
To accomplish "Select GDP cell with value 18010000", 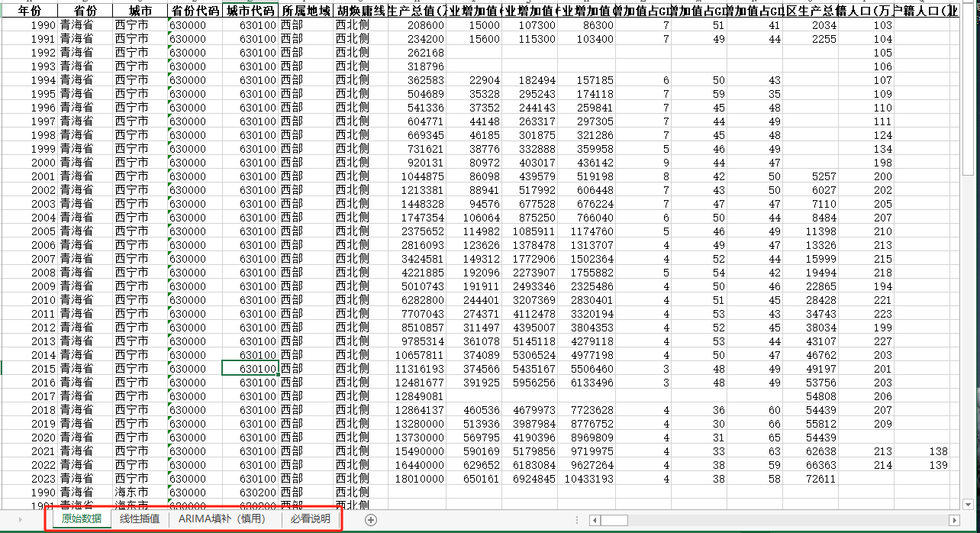I will tap(417, 478).
